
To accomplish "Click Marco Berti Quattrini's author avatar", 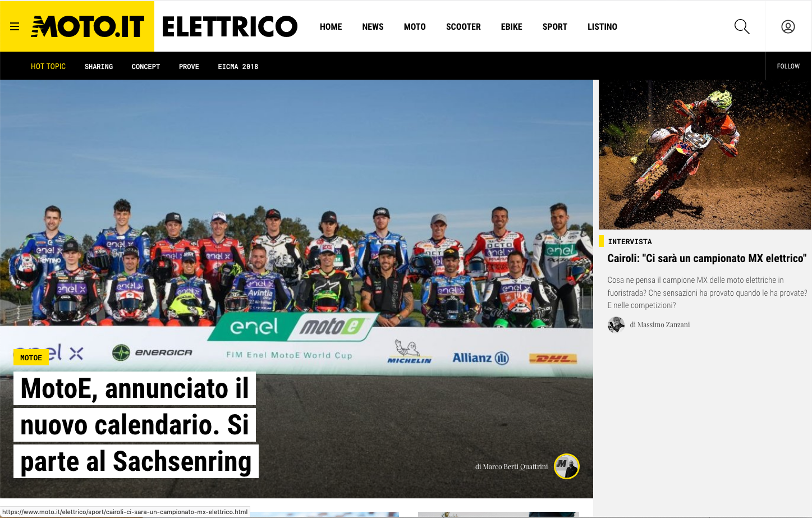I will pyautogui.click(x=567, y=466).
